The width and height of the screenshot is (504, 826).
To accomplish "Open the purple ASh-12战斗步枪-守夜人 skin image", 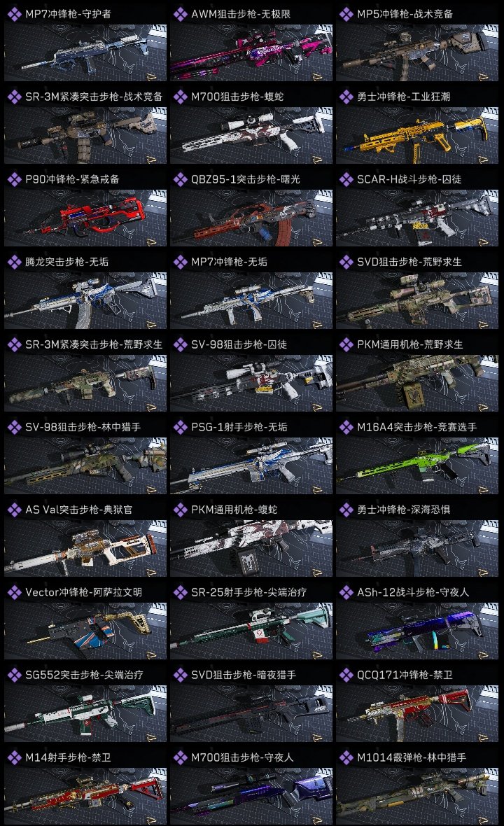I will (x=417, y=631).
